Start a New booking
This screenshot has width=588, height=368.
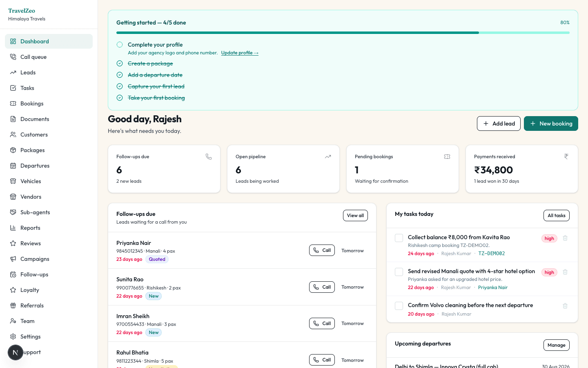point(551,123)
